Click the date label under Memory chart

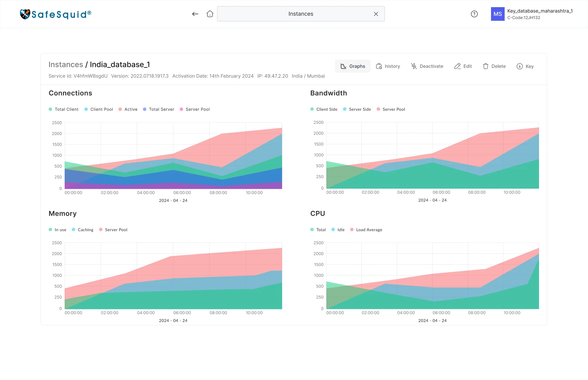pyautogui.click(x=173, y=320)
